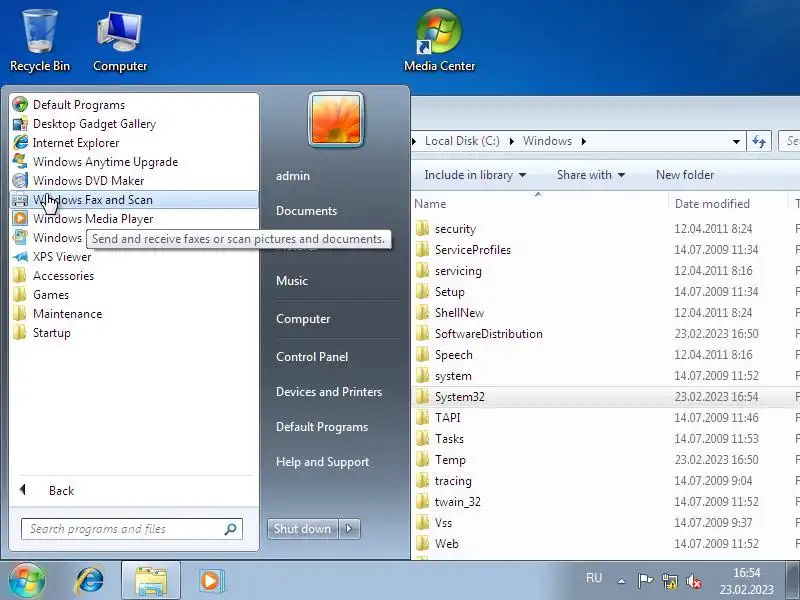800x600 pixels.
Task: Switch to Windows Explorer on the taskbar
Action: click(151, 580)
